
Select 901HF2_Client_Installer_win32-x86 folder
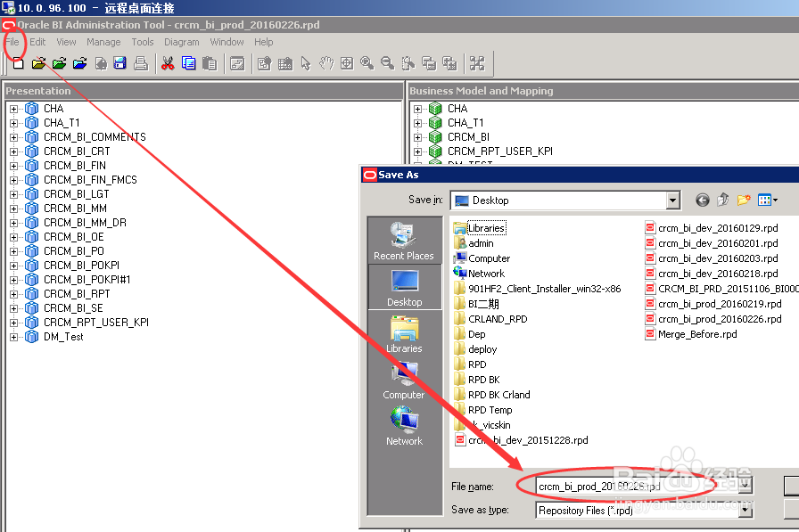(x=544, y=289)
